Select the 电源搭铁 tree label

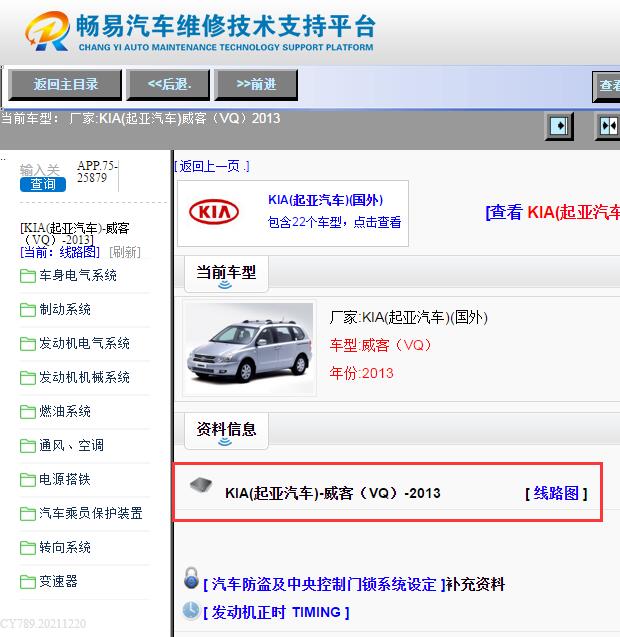point(65,479)
